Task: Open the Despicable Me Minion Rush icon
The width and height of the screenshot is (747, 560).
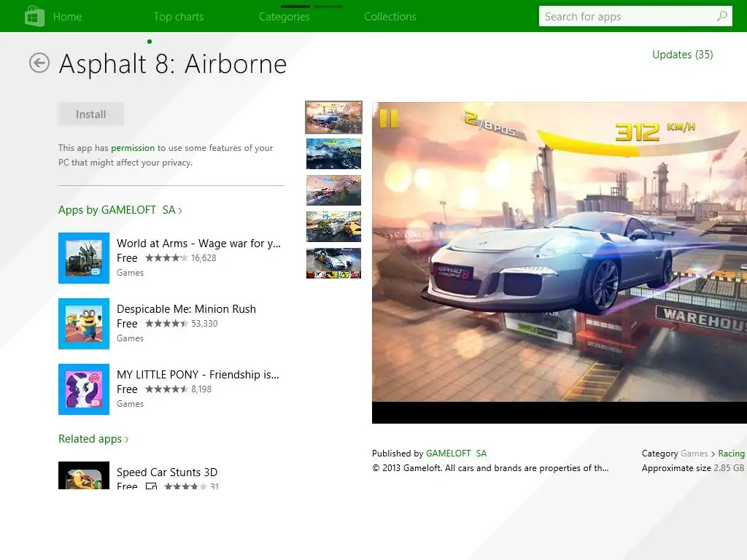Action: tap(84, 324)
